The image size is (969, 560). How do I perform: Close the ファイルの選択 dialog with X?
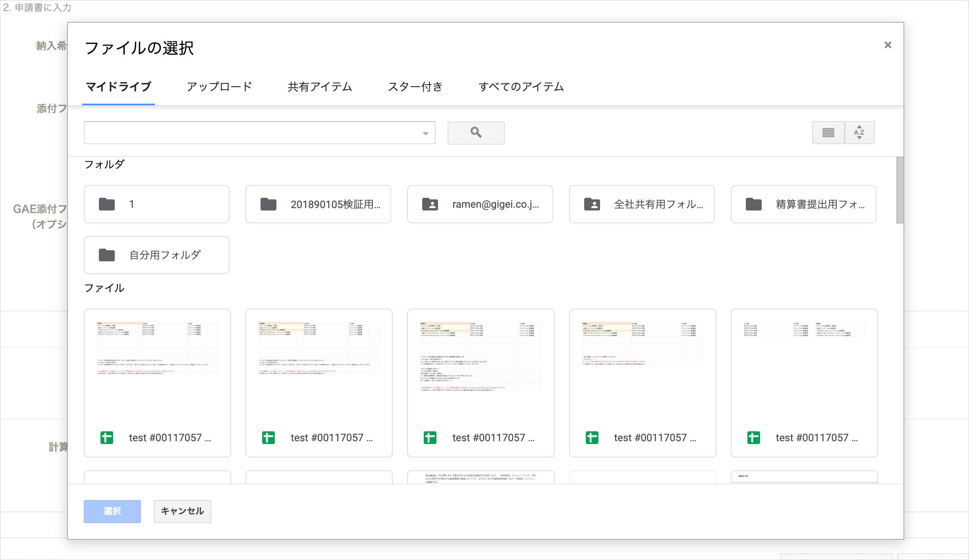pyautogui.click(x=888, y=45)
